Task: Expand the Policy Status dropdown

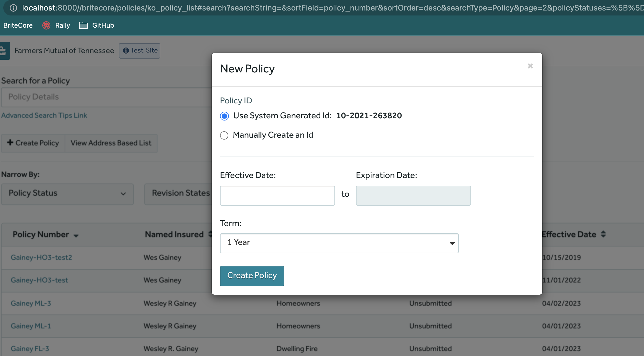Action: pyautogui.click(x=67, y=194)
